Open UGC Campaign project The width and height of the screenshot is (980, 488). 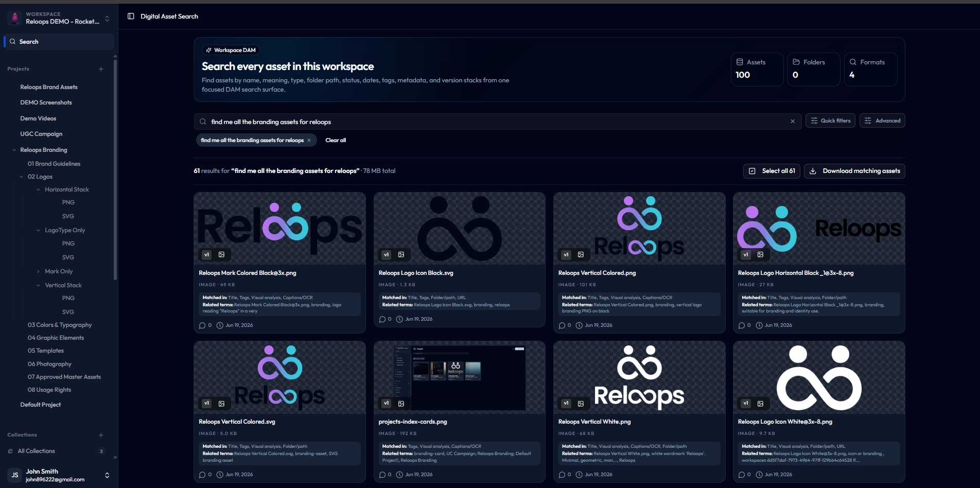click(x=41, y=134)
